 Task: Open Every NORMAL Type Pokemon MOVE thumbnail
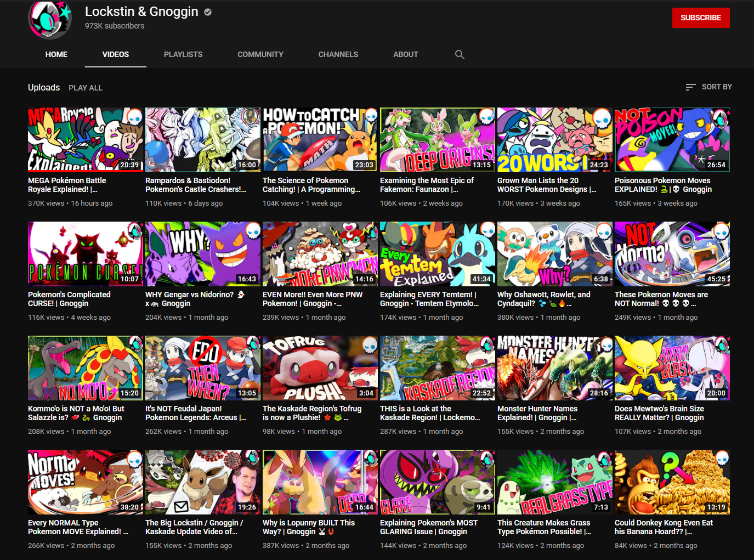86,482
